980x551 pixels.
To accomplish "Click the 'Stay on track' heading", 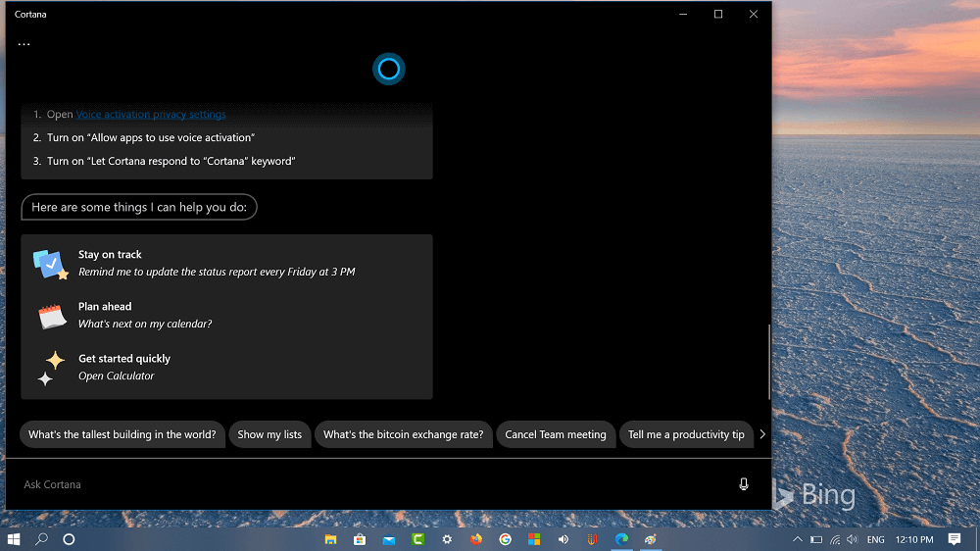I will point(110,255).
